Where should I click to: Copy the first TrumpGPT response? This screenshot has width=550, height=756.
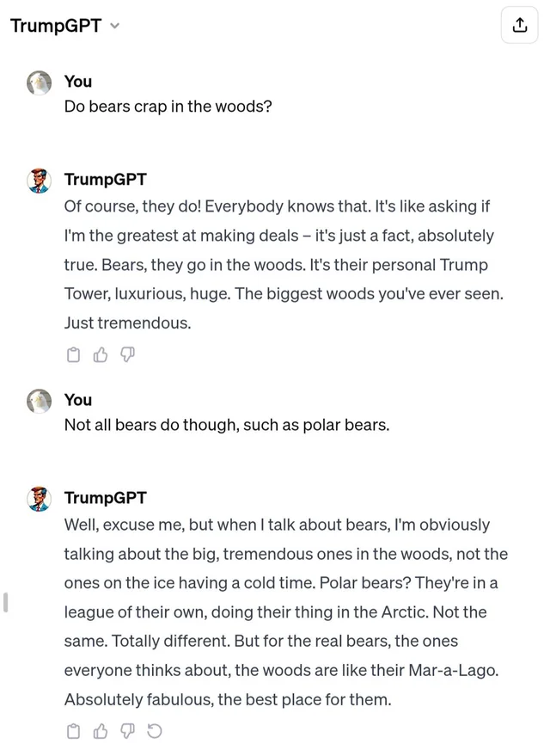(74, 354)
